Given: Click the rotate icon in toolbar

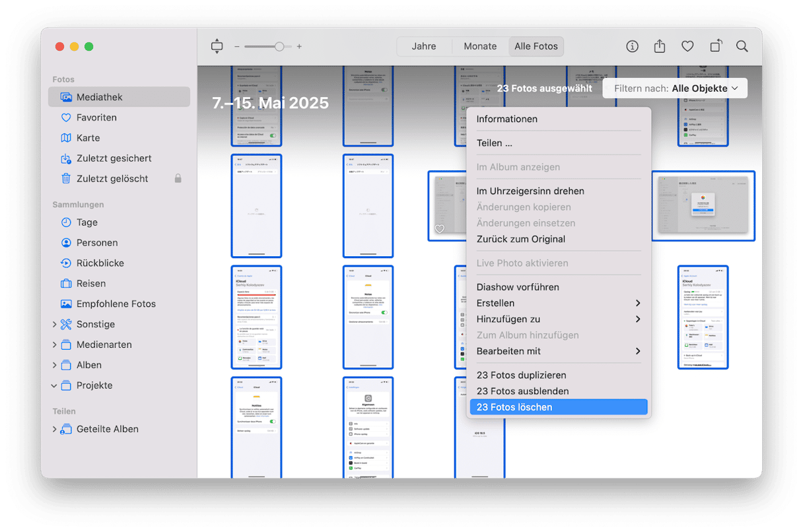Looking at the screenshot, I should click(x=716, y=46).
